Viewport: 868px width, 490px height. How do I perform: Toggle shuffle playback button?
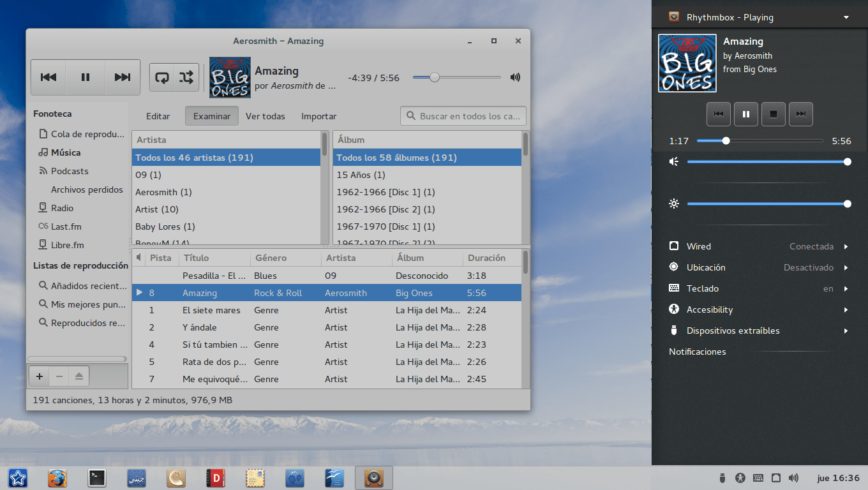coord(186,77)
